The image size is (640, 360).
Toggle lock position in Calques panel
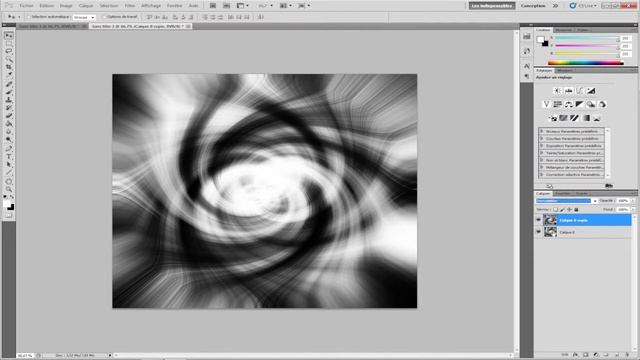569,209
